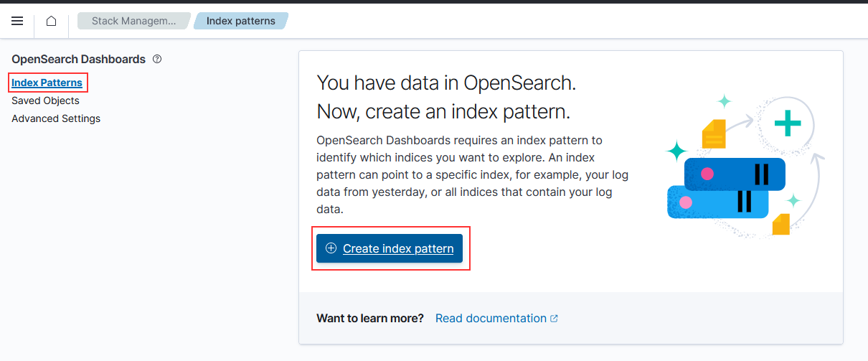Image resolution: width=868 pixels, height=361 pixels.
Task: Open the Read documentation link
Action: [491, 318]
